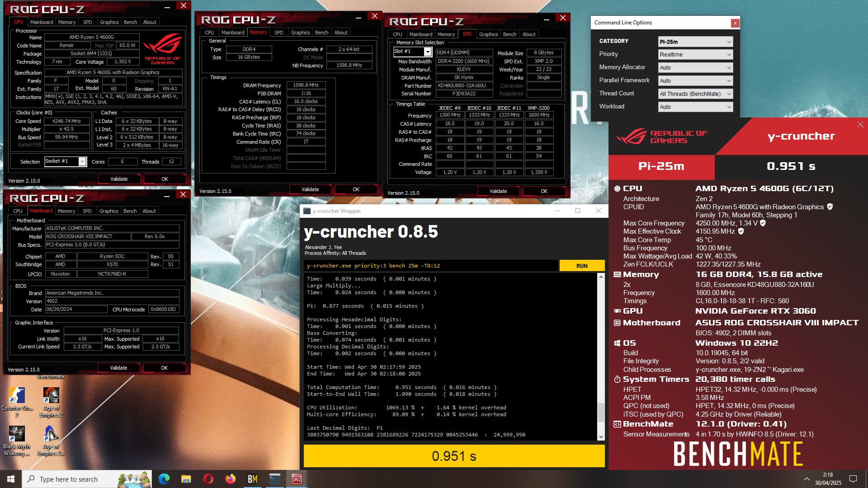The height and width of the screenshot is (488, 868).
Task: Switch to CPU tab in the CPU-Z Memory window
Action: coord(209,33)
